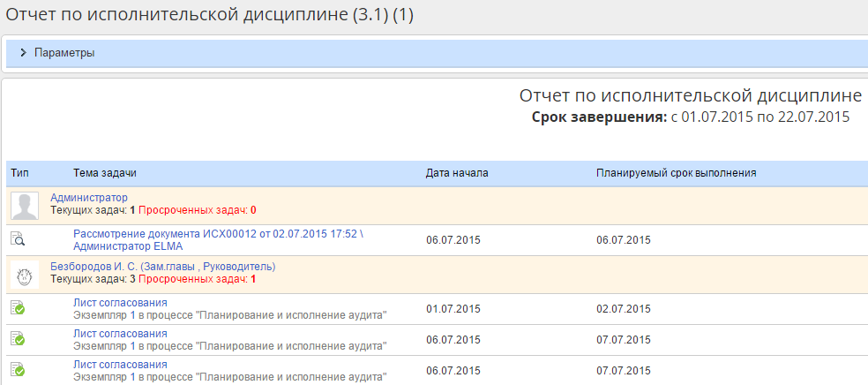Open Рассмотрение документа ИСХ00012 task
Viewport: 868px width, 385px height.
[x=218, y=233]
